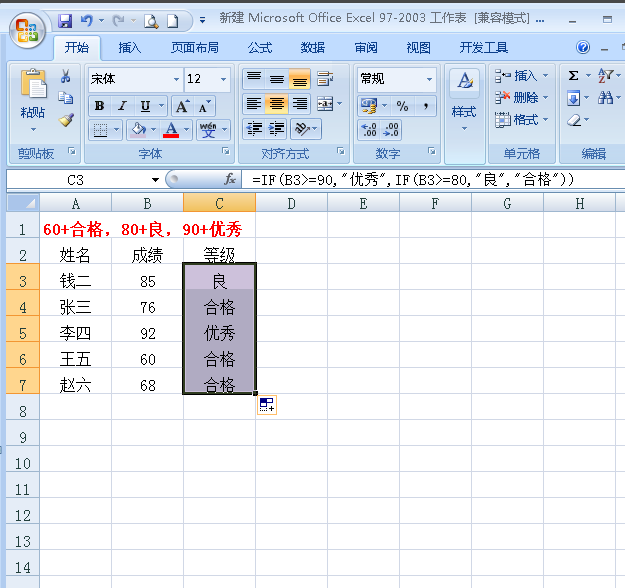Apply the accounting number format
The width and height of the screenshot is (625, 588).
click(x=369, y=106)
